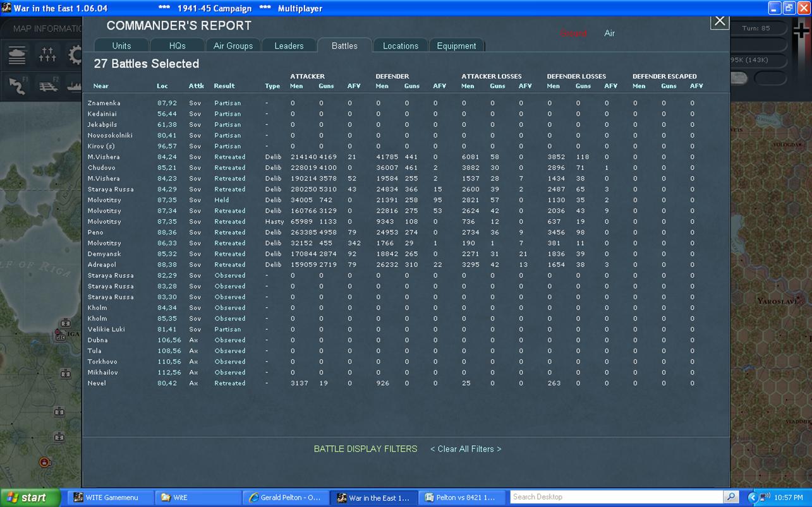812x507 pixels.
Task: Sort by Guns under DEFENDER LOSSES
Action: click(583, 86)
